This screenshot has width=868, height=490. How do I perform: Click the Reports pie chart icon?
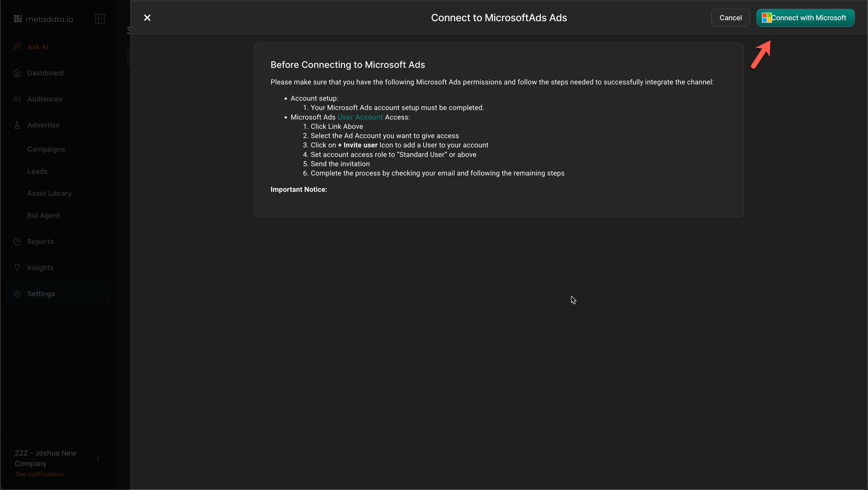[18, 241]
